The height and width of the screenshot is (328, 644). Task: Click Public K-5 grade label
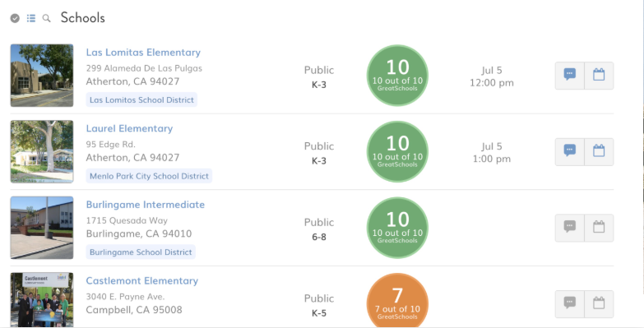(319, 306)
